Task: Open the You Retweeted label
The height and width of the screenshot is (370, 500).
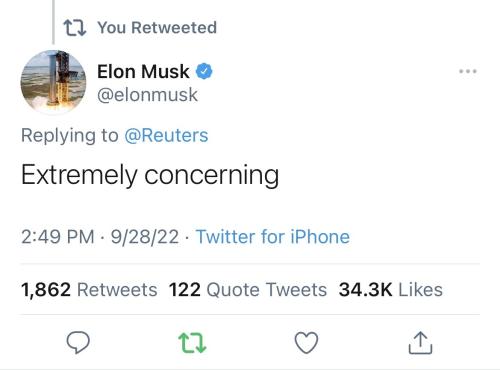Action: [x=157, y=27]
